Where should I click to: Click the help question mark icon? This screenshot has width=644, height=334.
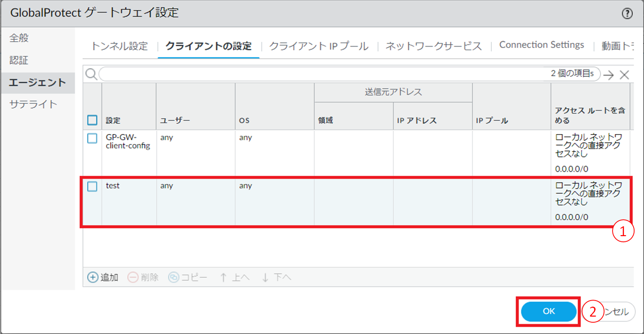[x=627, y=14]
